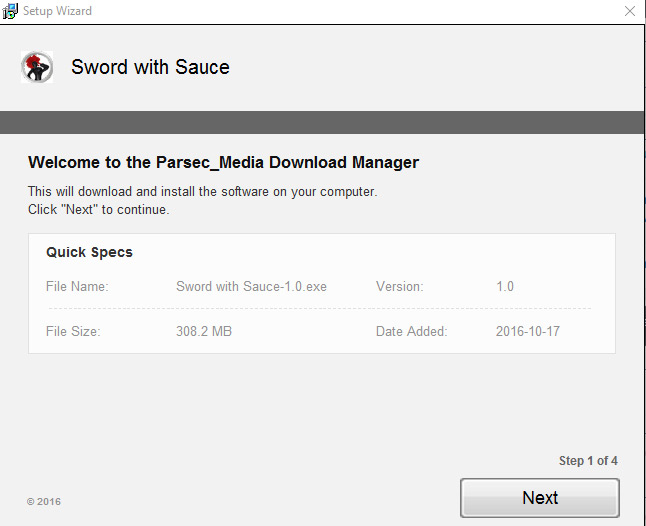Click the Sword with Sauce-1.0.exe file name value
The height and width of the screenshot is (526, 646).
pos(251,286)
